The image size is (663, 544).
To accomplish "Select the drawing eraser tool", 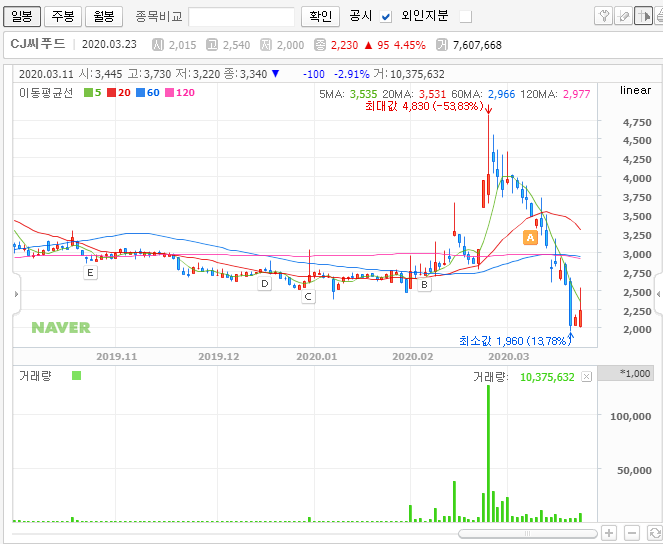I will click(x=623, y=16).
